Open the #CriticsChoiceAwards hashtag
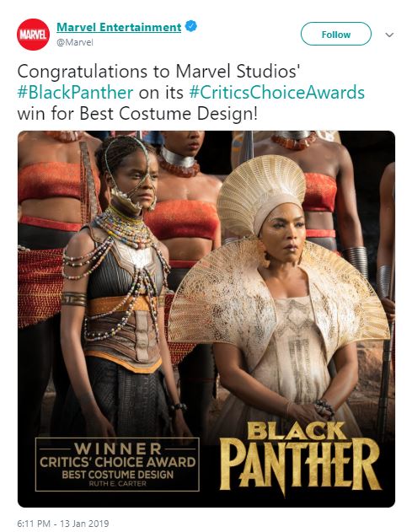The image size is (412, 532). coord(276,92)
